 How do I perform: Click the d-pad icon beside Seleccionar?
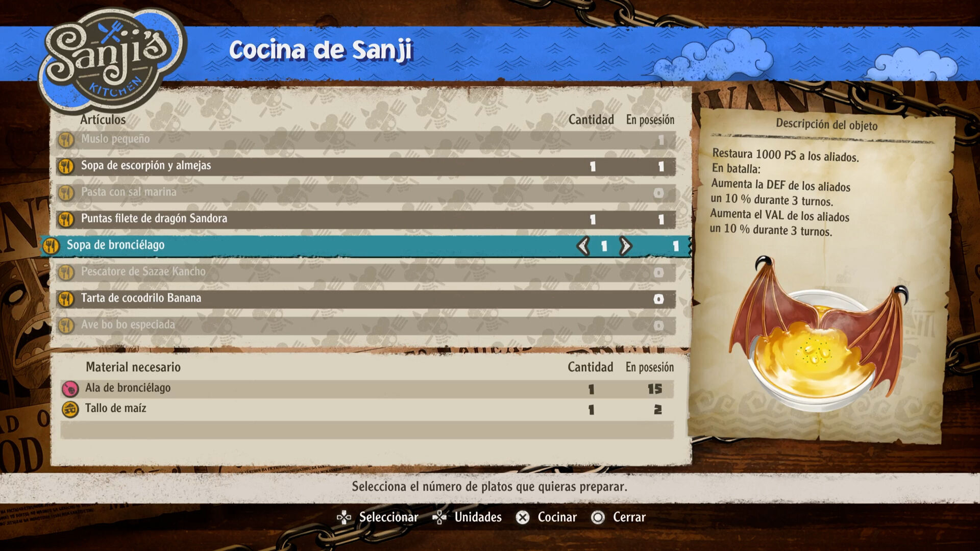[x=344, y=517]
